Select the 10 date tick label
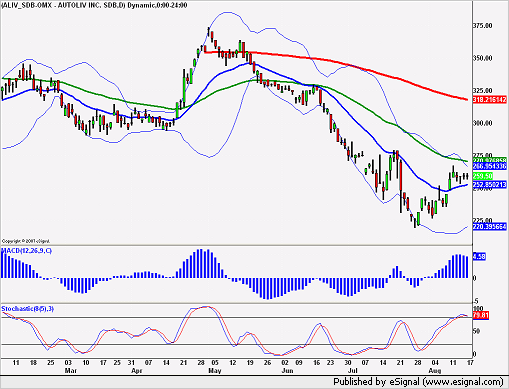This screenshot has height=389, width=509. [x=86, y=362]
